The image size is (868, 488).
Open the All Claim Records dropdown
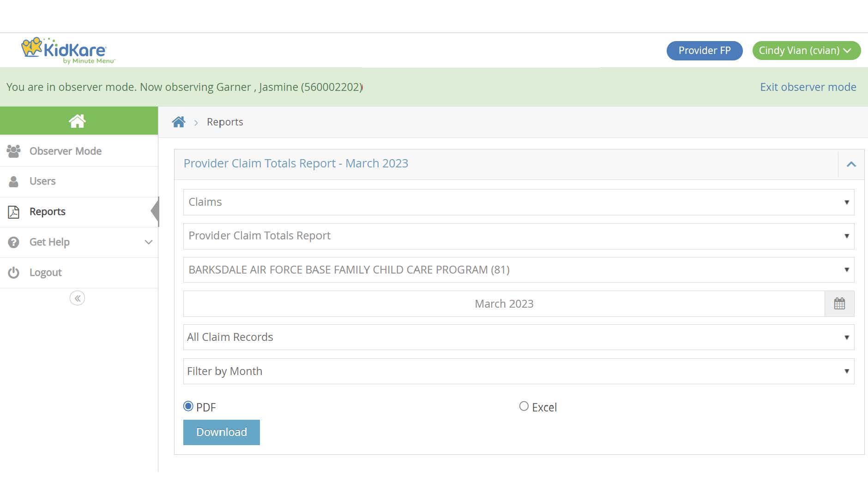pyautogui.click(x=518, y=337)
